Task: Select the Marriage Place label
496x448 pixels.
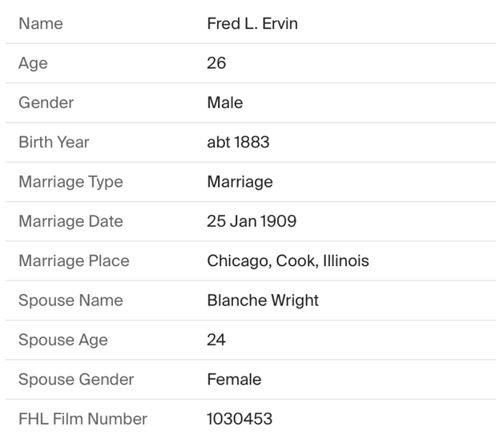Action: click(x=74, y=261)
